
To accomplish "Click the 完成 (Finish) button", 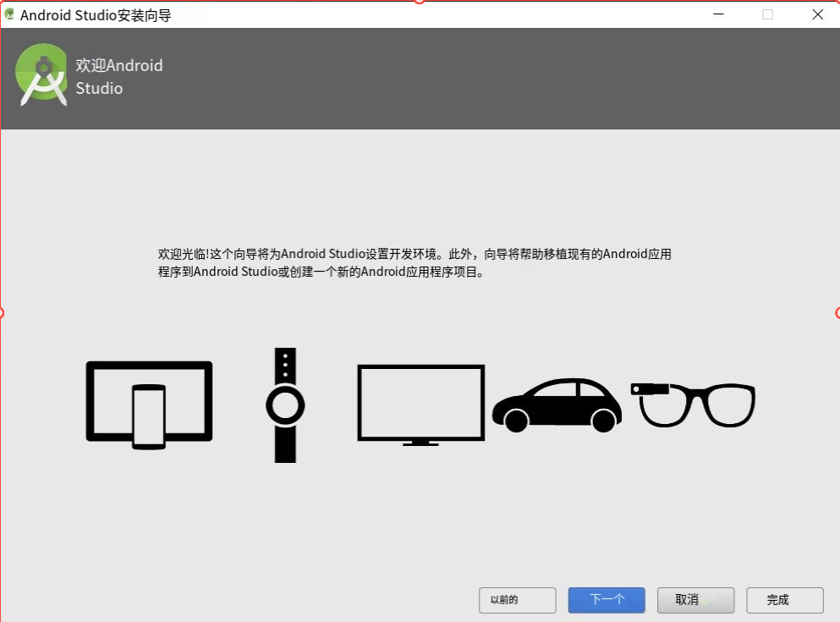I will (x=785, y=600).
